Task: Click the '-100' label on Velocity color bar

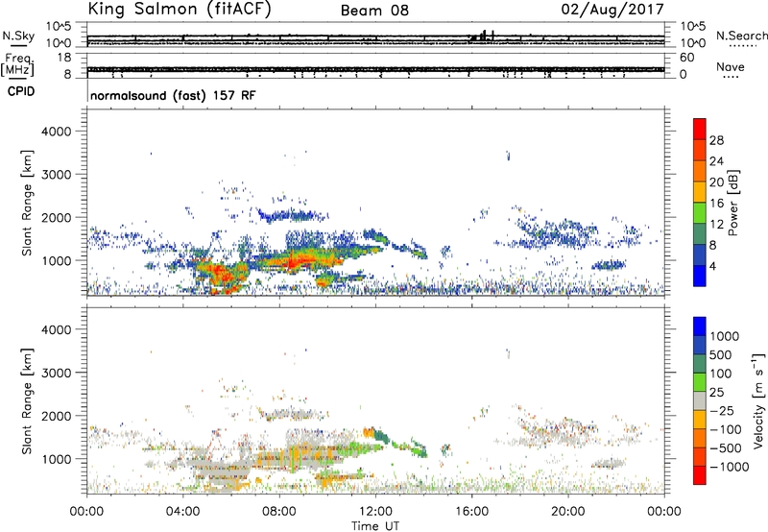Action: tap(726, 429)
